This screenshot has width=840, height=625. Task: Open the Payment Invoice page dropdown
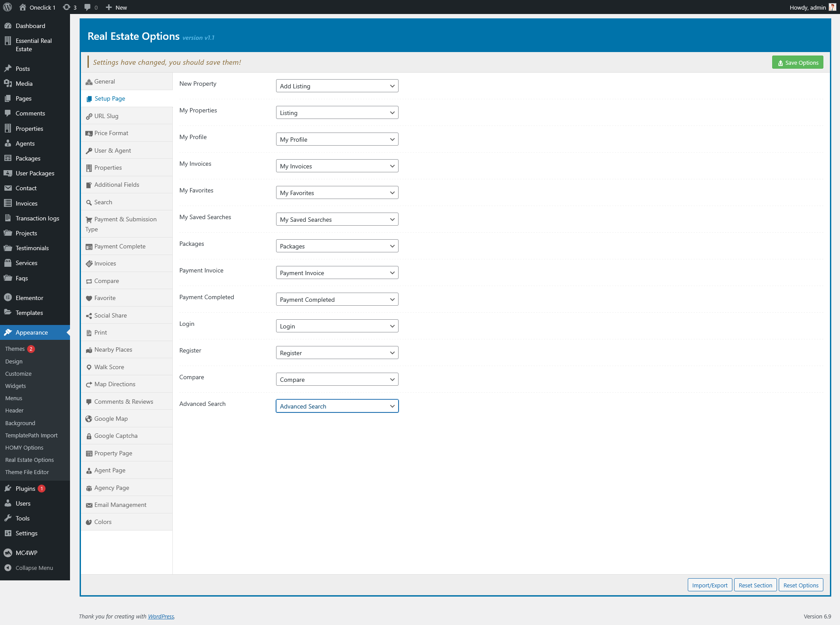337,272
